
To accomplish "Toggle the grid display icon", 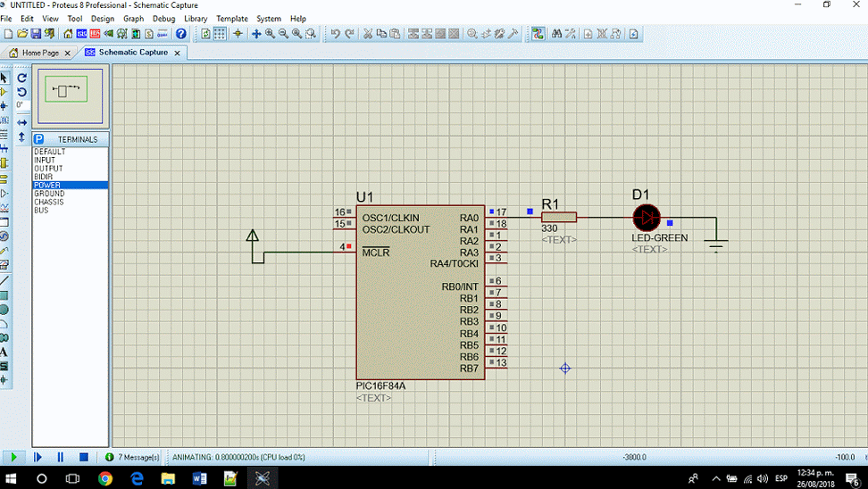I will click(220, 34).
